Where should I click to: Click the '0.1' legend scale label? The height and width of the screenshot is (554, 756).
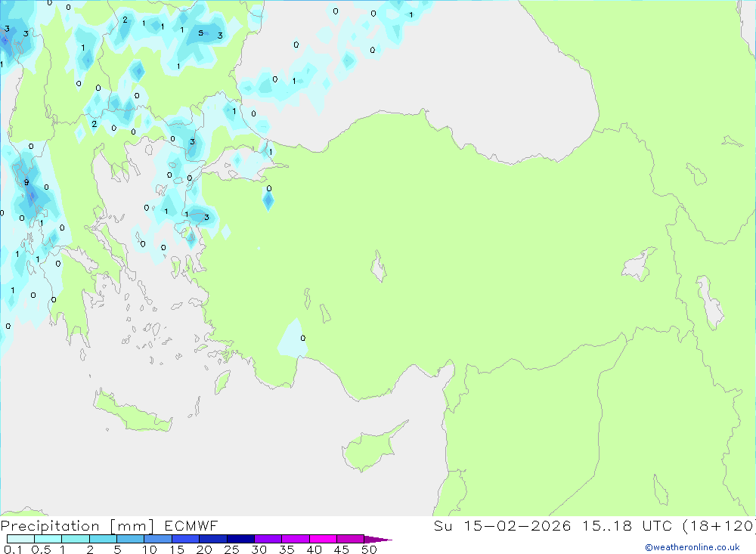[x=13, y=549]
